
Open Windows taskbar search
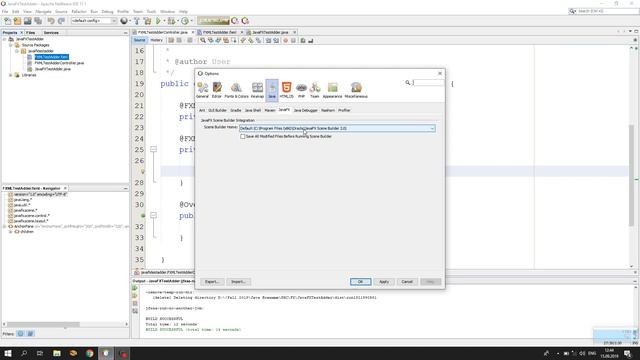(24, 353)
